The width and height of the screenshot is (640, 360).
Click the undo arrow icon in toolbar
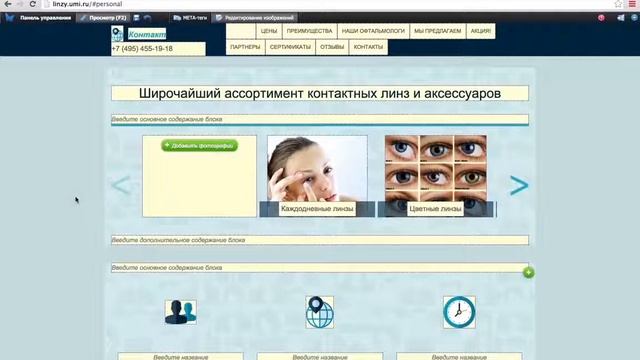click(x=148, y=18)
